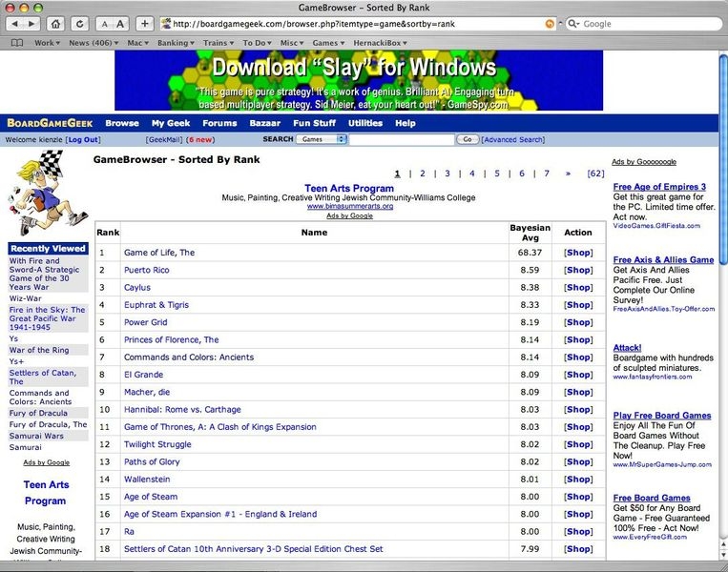Open Hannibal: Rome vs. Carthage link

pyautogui.click(x=182, y=410)
